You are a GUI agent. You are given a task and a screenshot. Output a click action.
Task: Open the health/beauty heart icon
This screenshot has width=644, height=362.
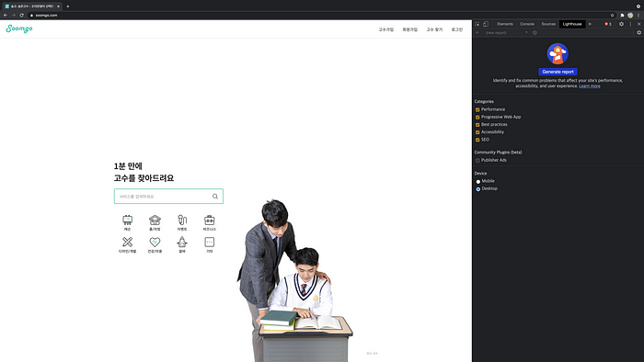155,242
